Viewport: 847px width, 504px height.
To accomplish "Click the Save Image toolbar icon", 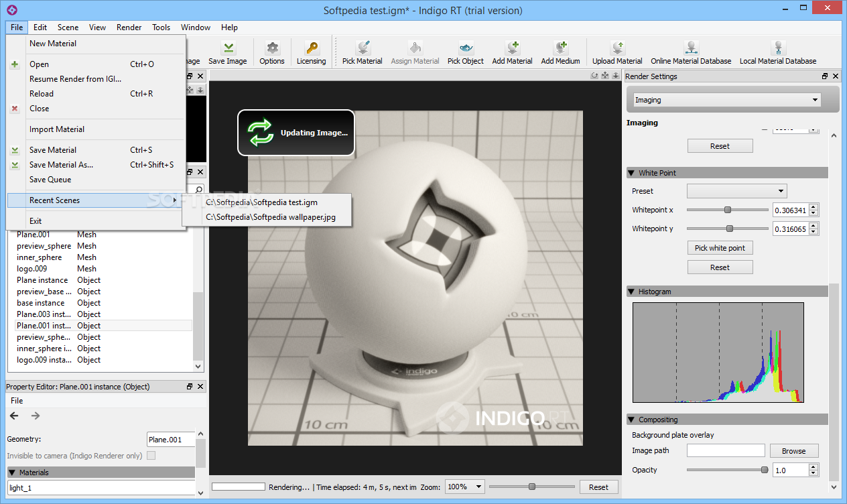I will [x=228, y=48].
